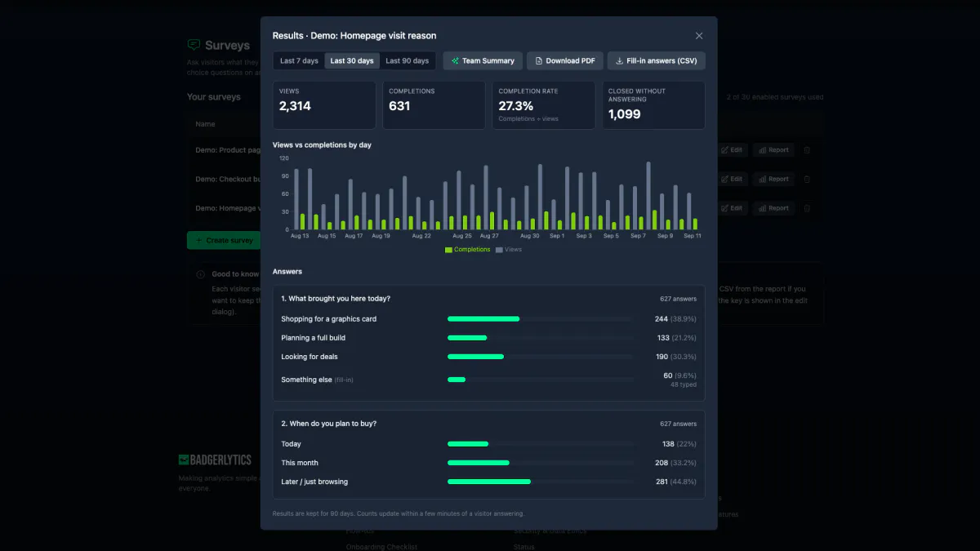The height and width of the screenshot is (551, 980).
Task: Edit the Demo: Product page survey
Action: 731,150
